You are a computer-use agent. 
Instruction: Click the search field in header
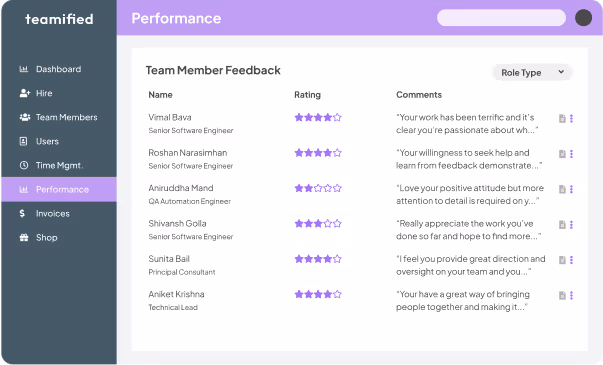(501, 18)
